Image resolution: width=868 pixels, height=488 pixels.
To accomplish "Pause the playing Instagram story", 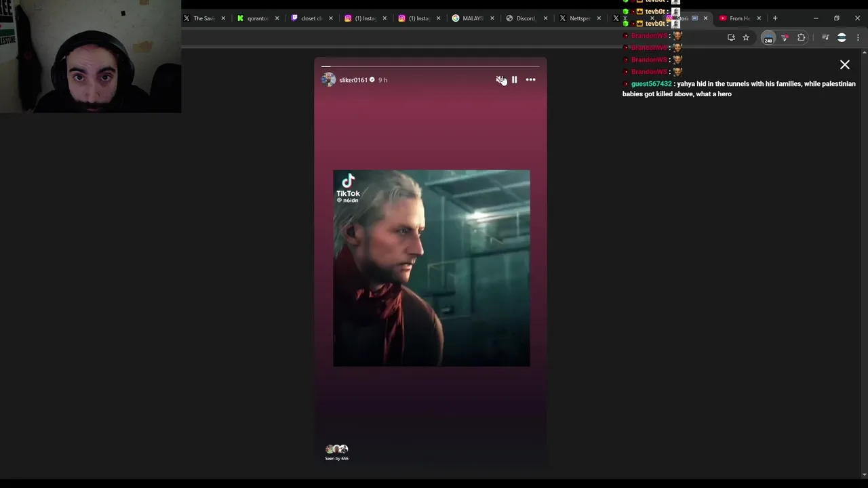I will [515, 80].
